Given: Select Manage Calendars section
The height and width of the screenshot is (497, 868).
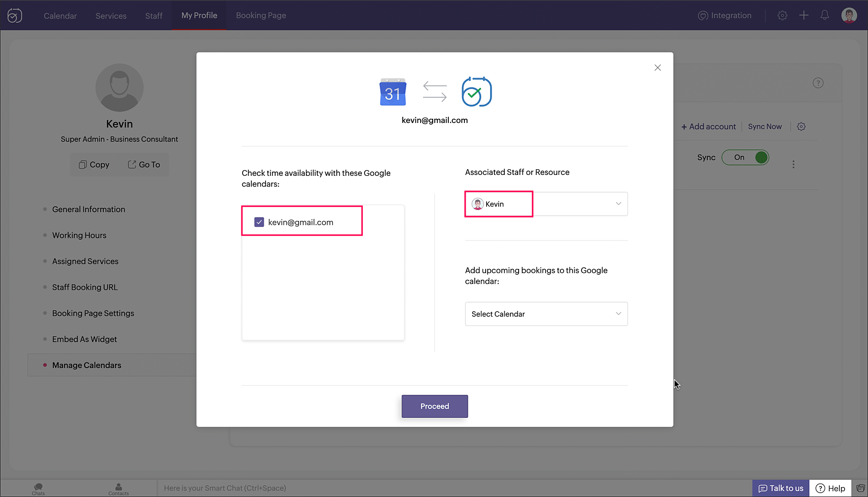Looking at the screenshot, I should pos(112,365).
